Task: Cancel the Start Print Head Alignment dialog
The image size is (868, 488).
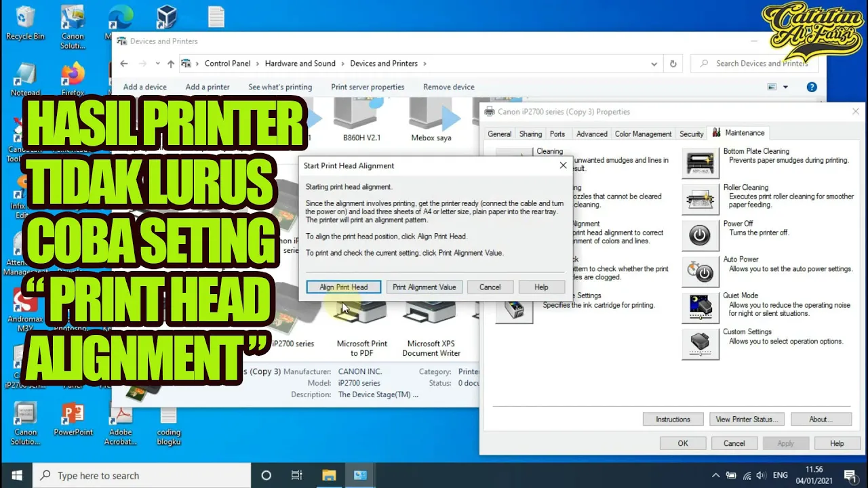Action: (x=490, y=287)
